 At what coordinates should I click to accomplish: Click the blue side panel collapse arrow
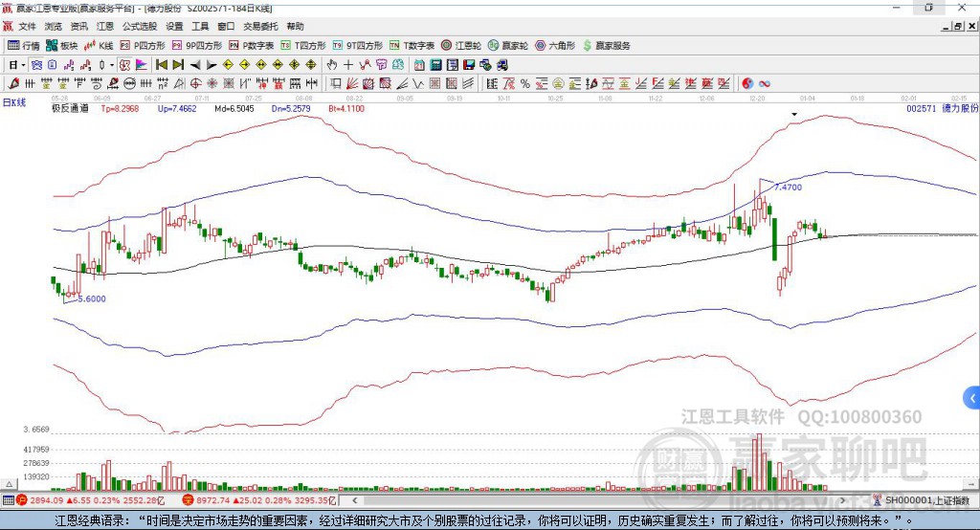coord(972,398)
